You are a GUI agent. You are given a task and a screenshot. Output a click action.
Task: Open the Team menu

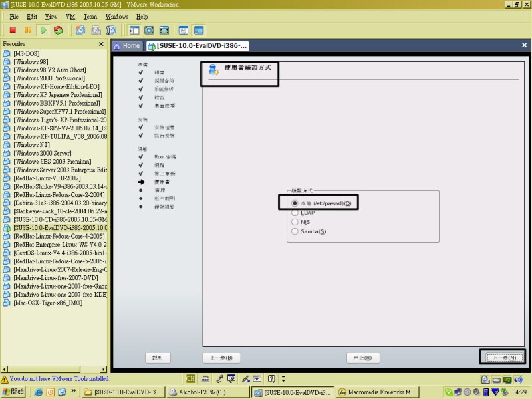point(90,17)
